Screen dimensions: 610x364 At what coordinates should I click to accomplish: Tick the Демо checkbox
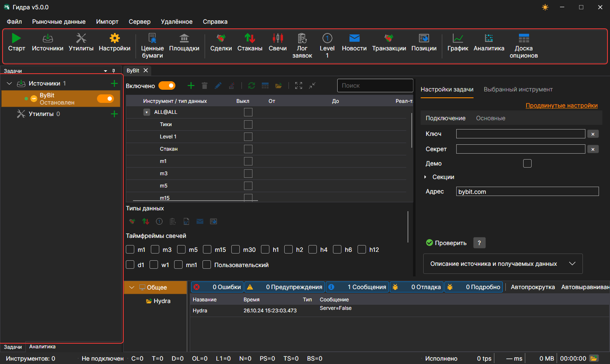[527, 163]
